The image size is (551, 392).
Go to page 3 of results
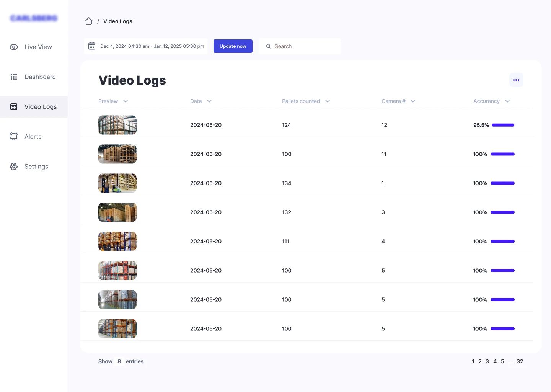(x=487, y=361)
